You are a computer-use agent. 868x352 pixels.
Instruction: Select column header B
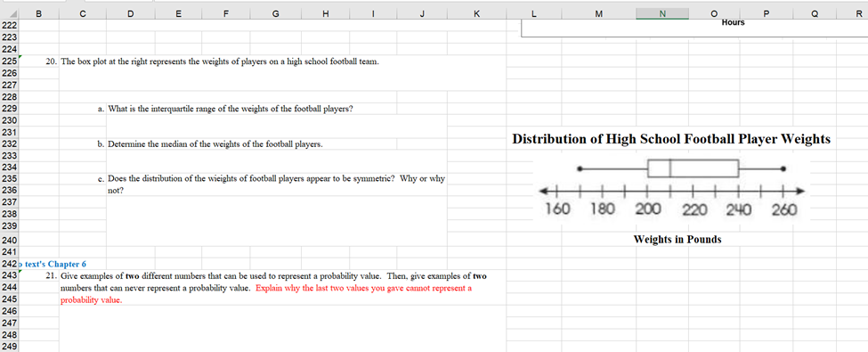[x=38, y=14]
